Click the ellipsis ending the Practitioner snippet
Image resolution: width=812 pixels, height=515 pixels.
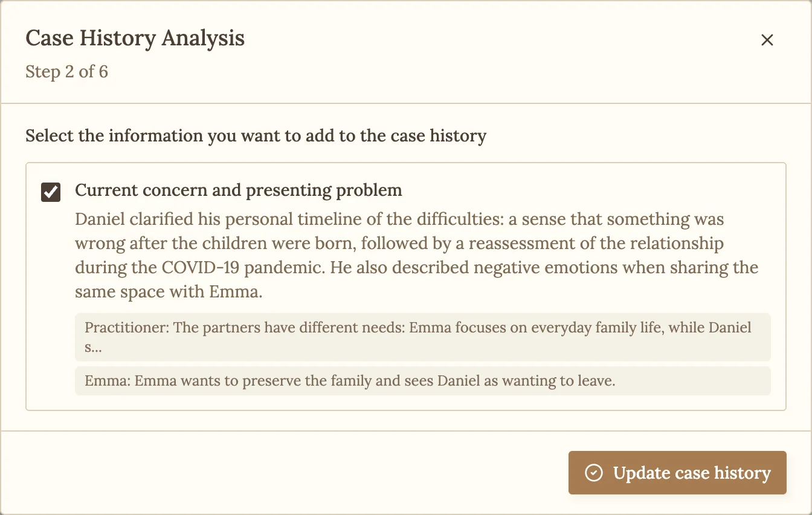click(95, 348)
